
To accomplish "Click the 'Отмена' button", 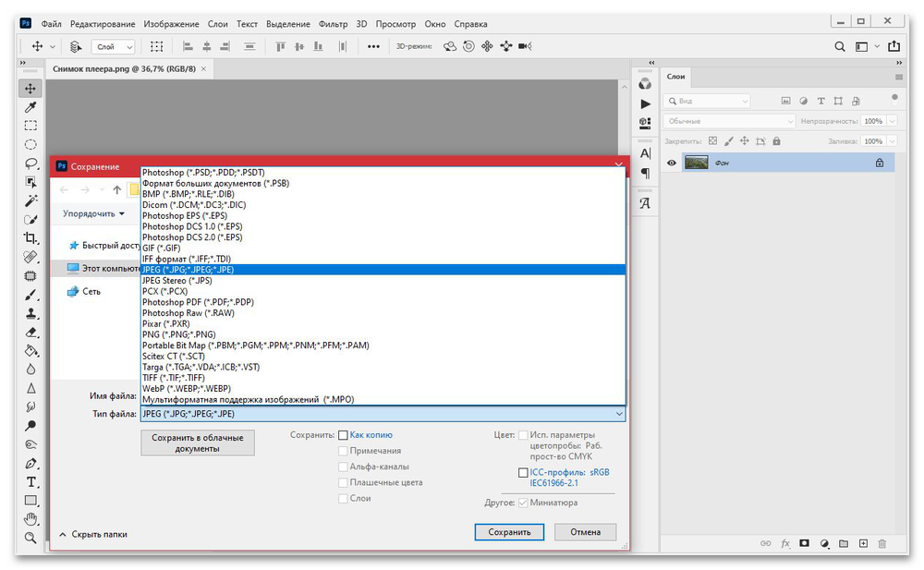I will click(585, 532).
